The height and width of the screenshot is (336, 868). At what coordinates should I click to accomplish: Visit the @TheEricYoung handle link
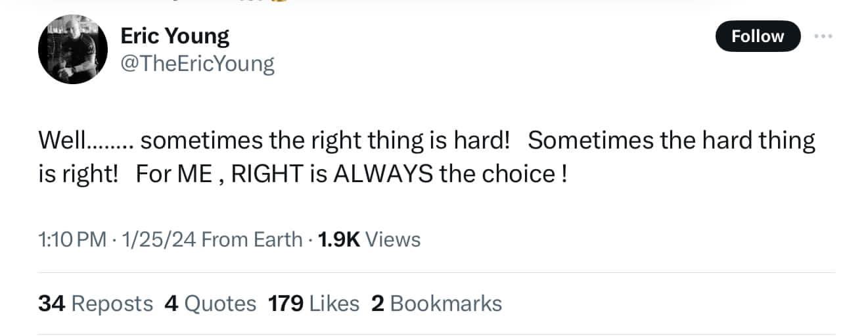[x=197, y=64]
